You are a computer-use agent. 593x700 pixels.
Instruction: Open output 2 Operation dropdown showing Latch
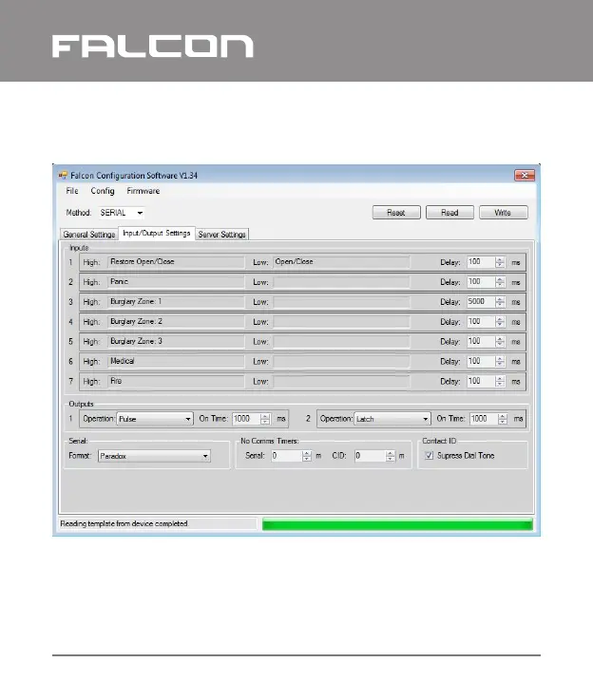392,419
